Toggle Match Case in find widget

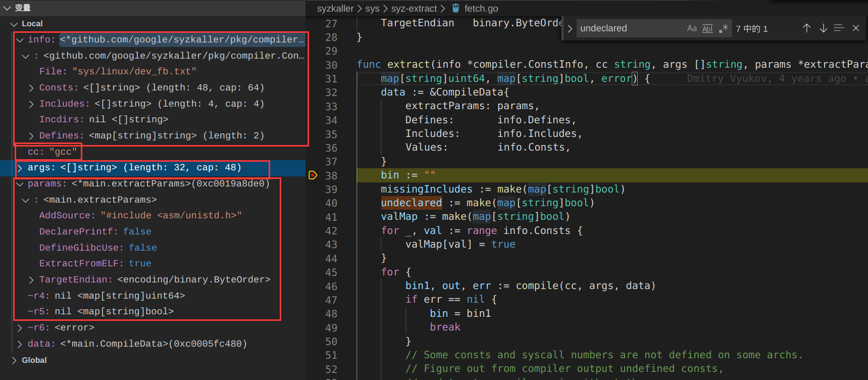pos(691,29)
